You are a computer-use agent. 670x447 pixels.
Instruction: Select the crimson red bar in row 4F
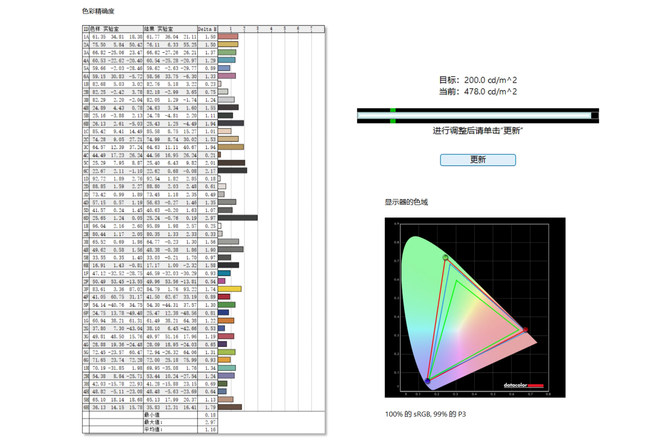(x=224, y=297)
